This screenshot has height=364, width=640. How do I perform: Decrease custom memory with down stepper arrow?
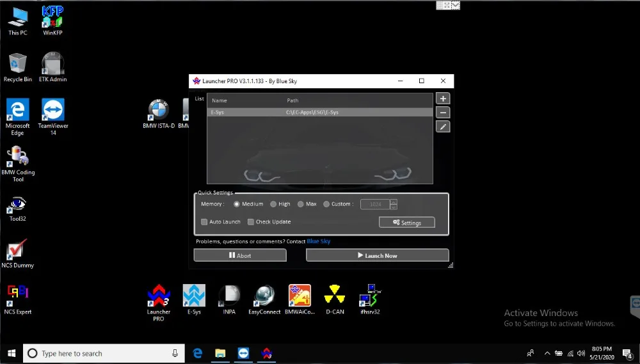(x=394, y=207)
